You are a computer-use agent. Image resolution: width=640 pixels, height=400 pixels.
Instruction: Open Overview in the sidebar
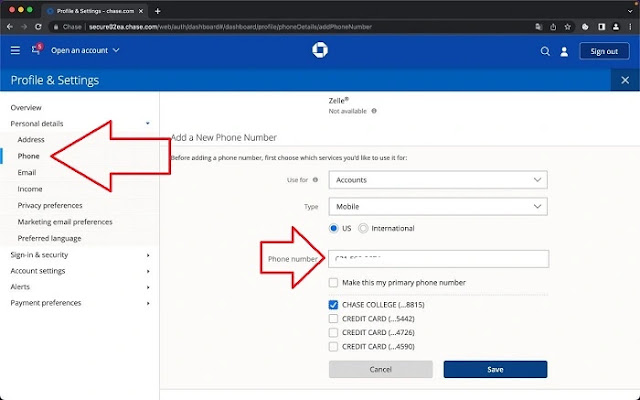pos(26,108)
